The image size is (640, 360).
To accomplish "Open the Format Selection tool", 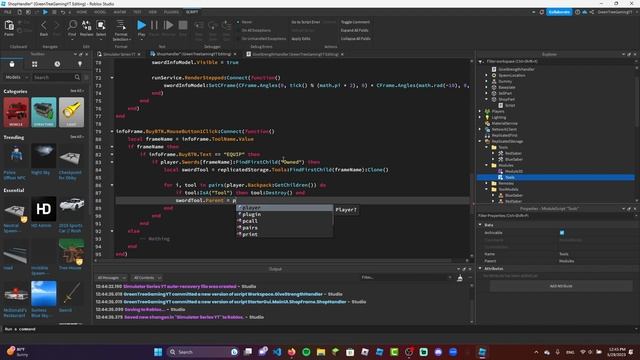I will [x=121, y=30].
